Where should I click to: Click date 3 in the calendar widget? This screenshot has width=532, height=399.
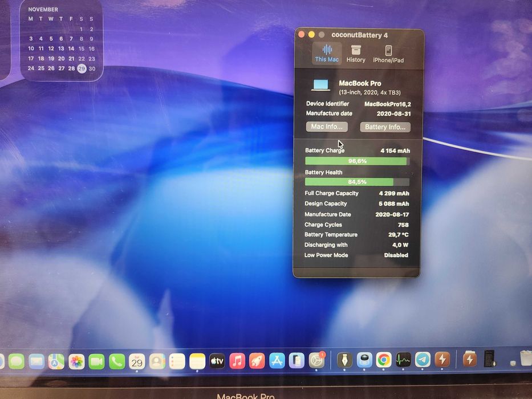point(31,39)
